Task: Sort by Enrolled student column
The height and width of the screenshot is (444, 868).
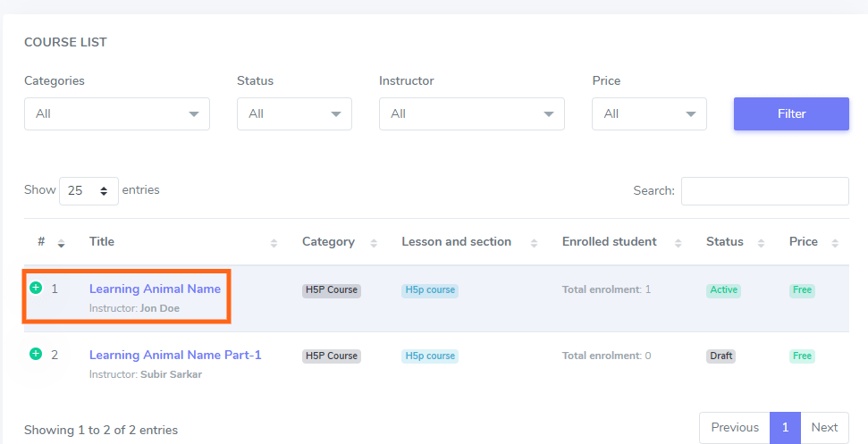Action: (x=678, y=242)
